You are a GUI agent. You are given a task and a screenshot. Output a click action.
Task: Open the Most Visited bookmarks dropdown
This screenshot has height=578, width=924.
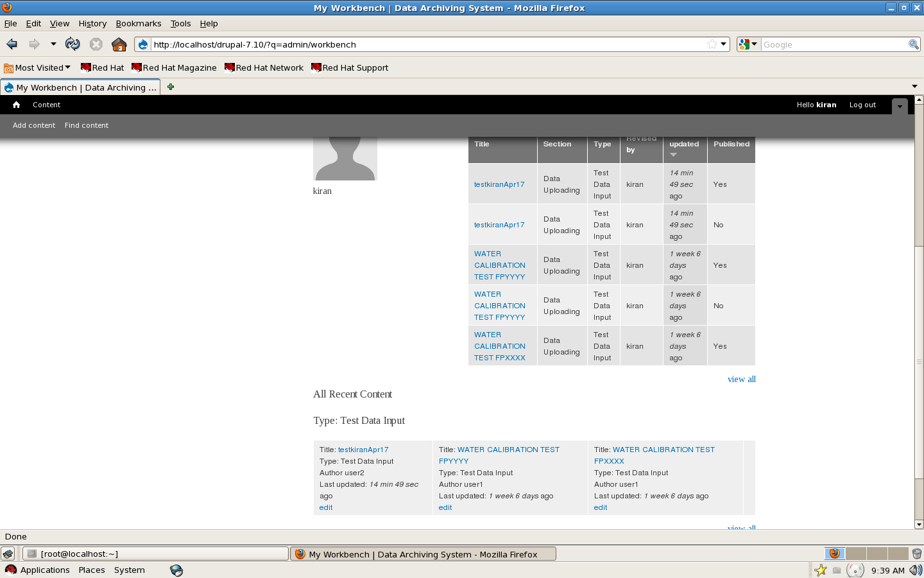coord(37,67)
